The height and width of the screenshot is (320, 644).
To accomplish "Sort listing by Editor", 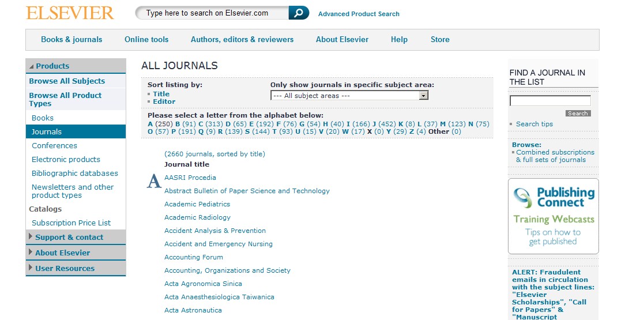I will [164, 101].
